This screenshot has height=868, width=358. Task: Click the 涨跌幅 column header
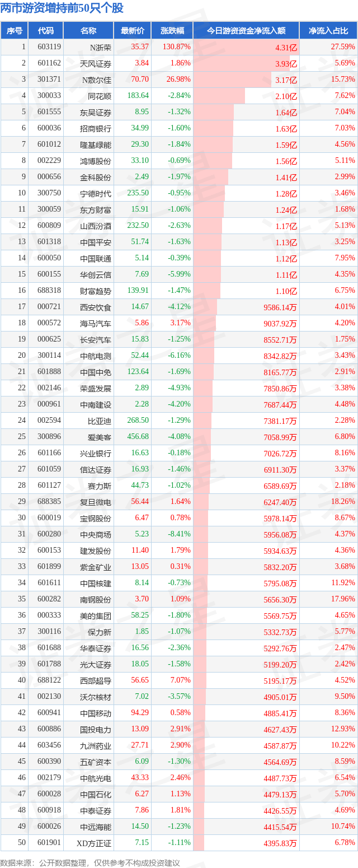(172, 31)
